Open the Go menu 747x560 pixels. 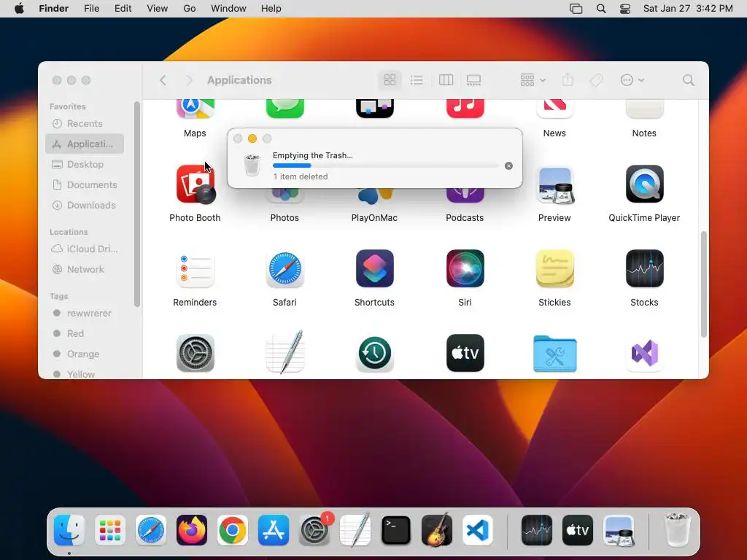coord(190,9)
